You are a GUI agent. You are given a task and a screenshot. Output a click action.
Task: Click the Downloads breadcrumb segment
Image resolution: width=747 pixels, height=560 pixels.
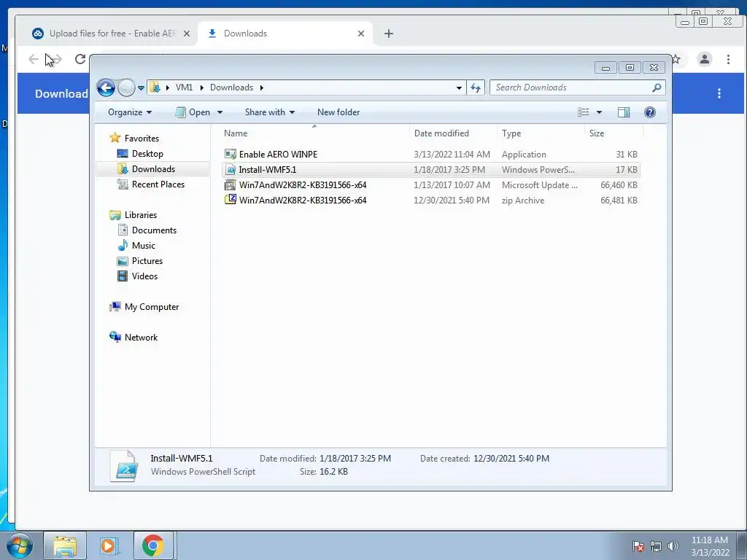click(231, 87)
